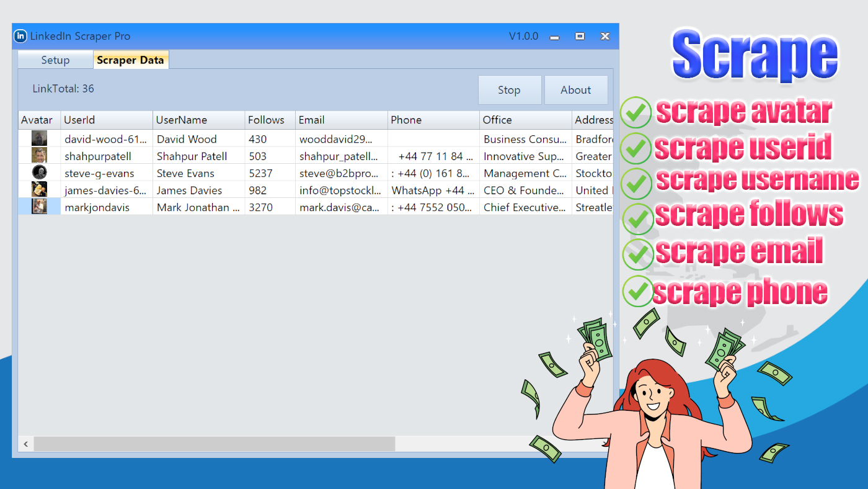Click the mark.davis@ca... email cell

(x=342, y=207)
